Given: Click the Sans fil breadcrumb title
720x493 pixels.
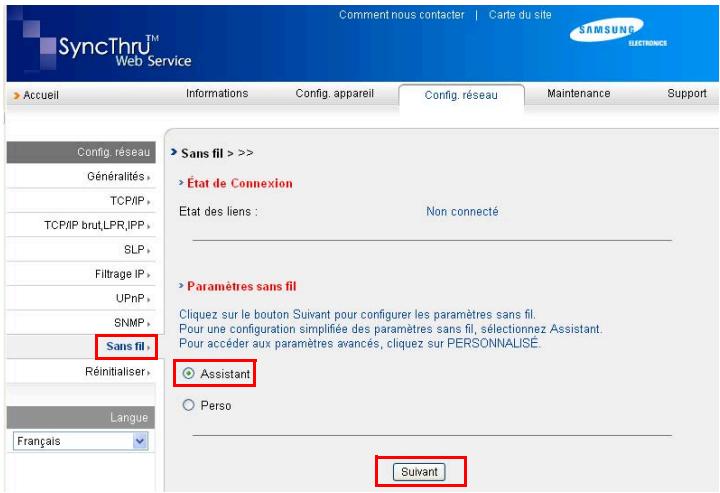Looking at the screenshot, I should point(202,153).
